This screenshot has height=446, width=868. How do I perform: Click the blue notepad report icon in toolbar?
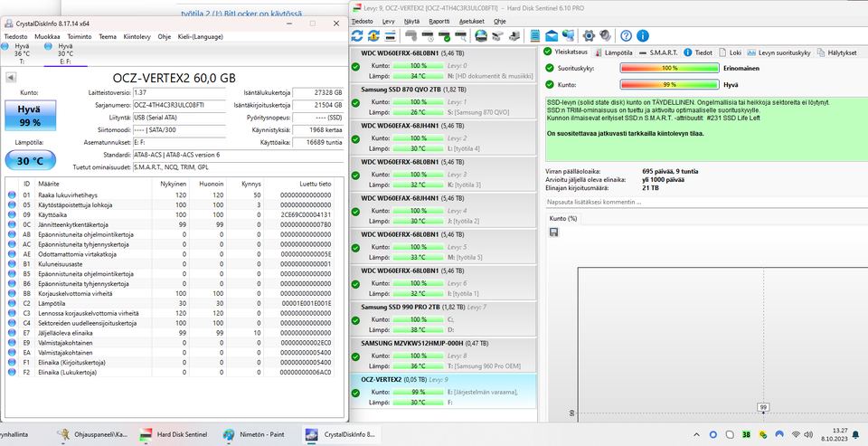pyautogui.click(x=535, y=35)
